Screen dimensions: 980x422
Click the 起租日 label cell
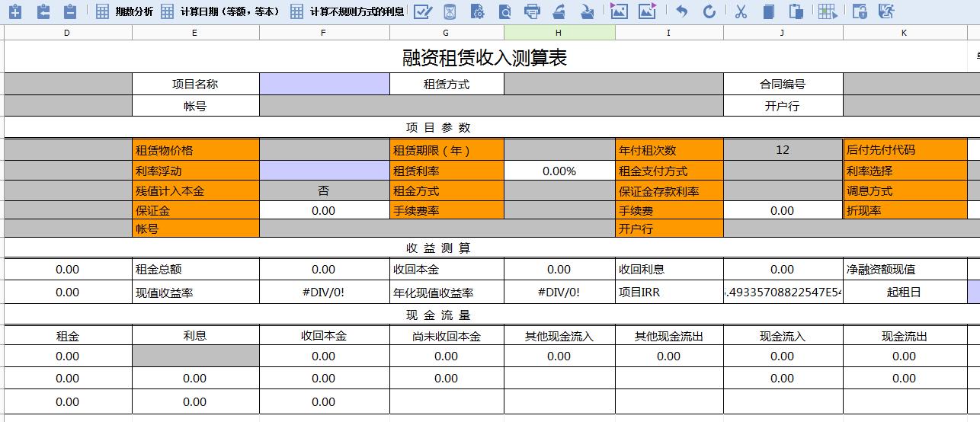tap(905, 292)
